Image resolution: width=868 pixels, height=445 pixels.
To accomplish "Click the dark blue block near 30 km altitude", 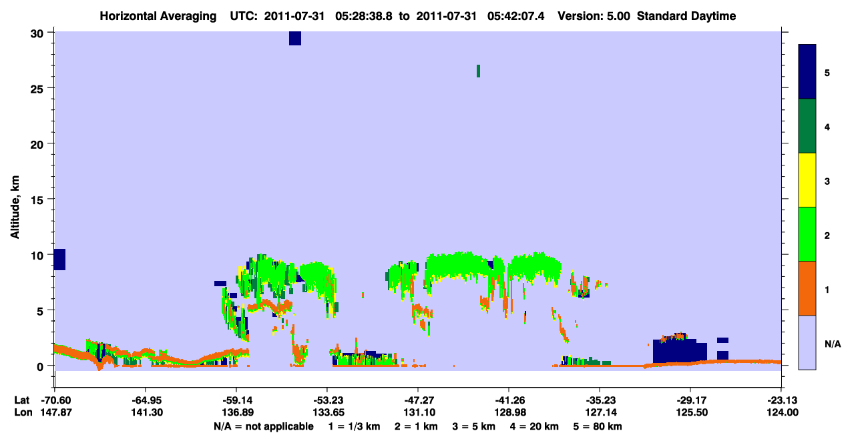I will [x=295, y=38].
